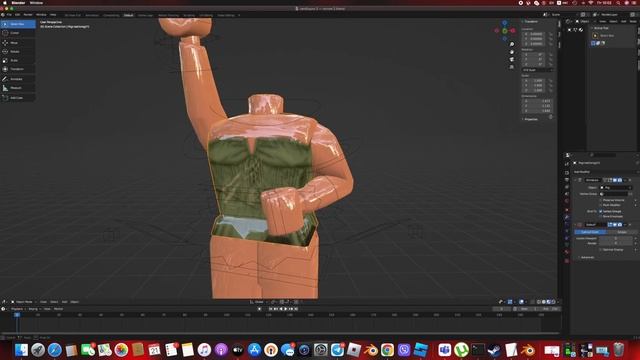Click the Armature Object field showing Rig
This screenshot has height=360, width=640.
616,188
